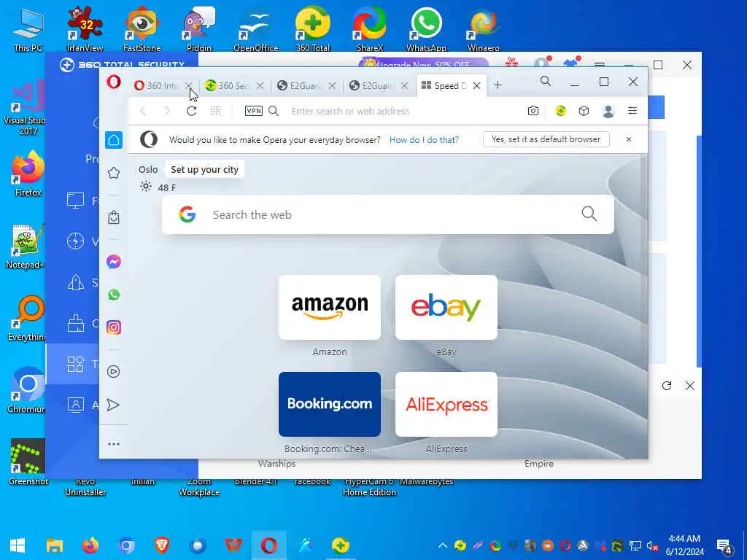This screenshot has width=747, height=560.
Task: Click Set up your city tooltip
Action: 204,169
